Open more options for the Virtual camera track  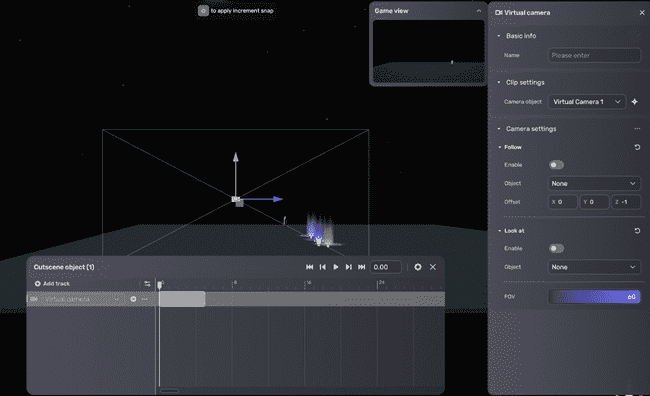click(x=145, y=299)
